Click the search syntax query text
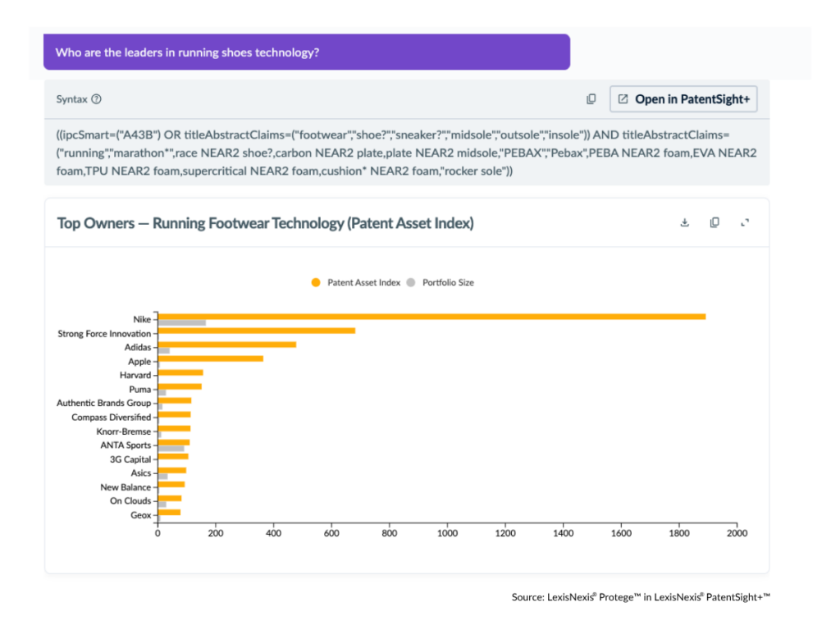Viewport: 840px width, 630px height. pyautogui.click(x=406, y=153)
